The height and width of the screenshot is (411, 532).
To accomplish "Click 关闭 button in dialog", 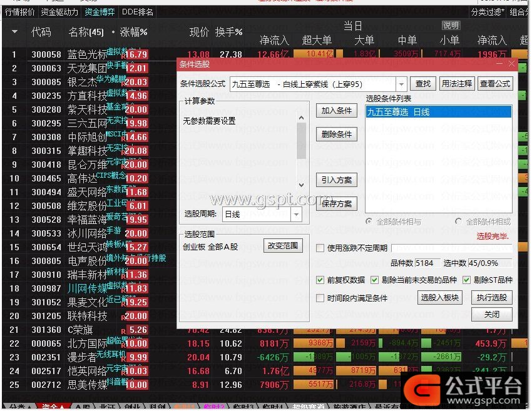I will tap(491, 315).
